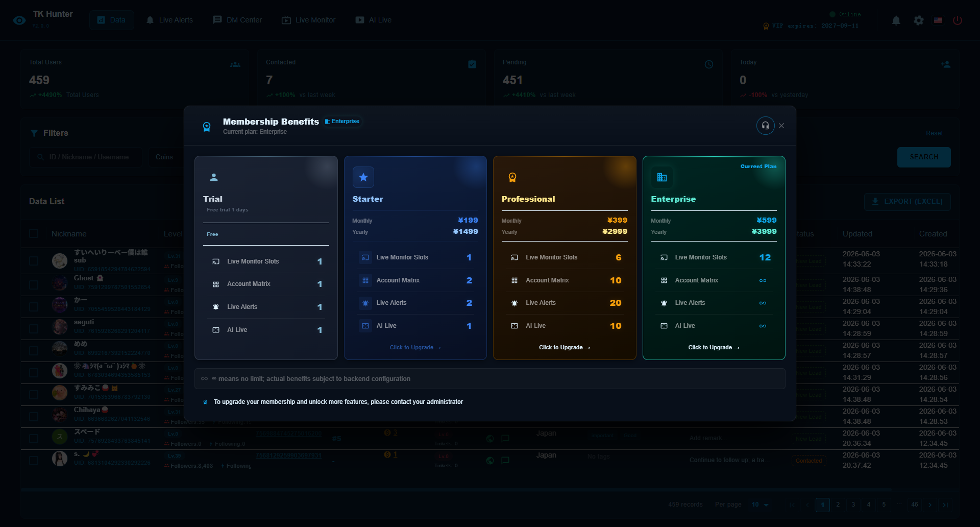The image size is (980, 527).
Task: Tick the checkbox for s. row
Action: coord(34,461)
